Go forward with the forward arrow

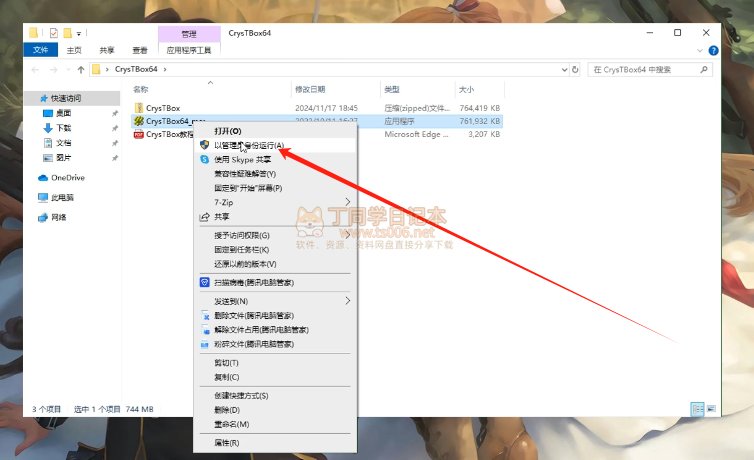(53, 70)
